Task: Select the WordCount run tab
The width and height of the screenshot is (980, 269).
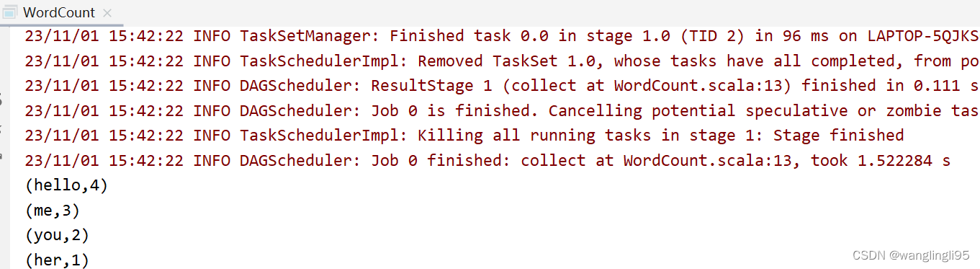Action: pos(58,12)
